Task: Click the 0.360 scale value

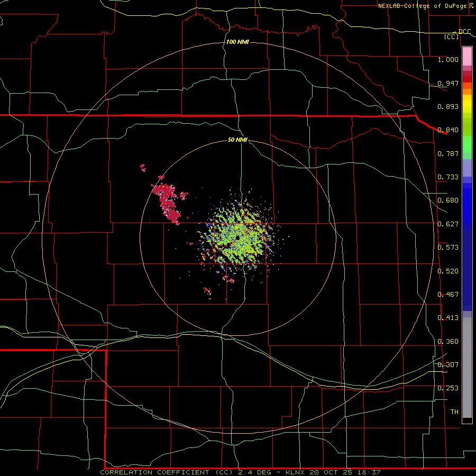Action: point(448,342)
